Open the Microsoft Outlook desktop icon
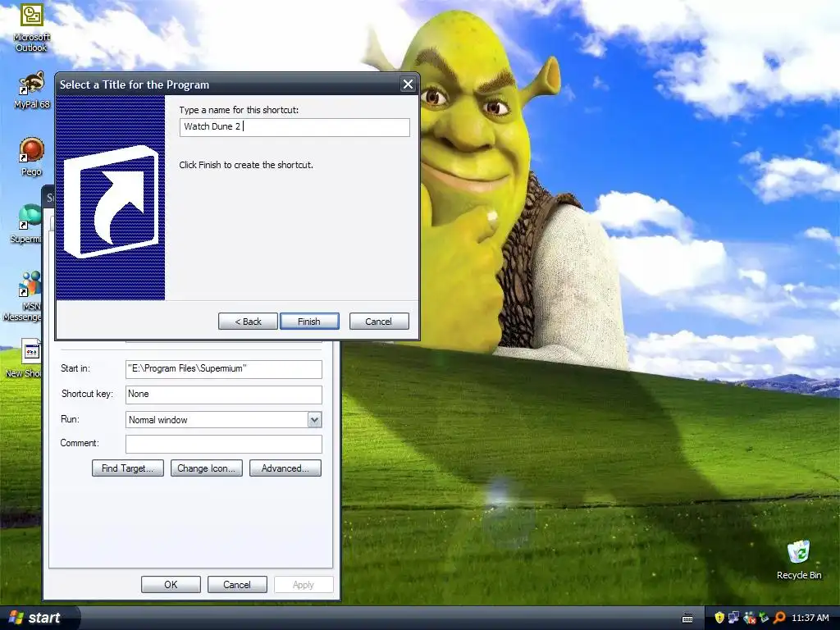Image resolution: width=840 pixels, height=630 pixels. click(32, 27)
